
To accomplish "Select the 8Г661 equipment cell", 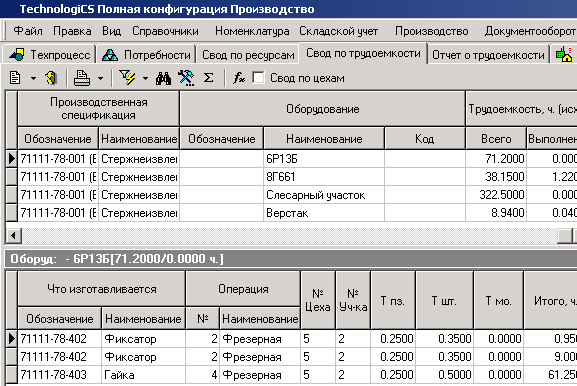I will coord(324,177).
